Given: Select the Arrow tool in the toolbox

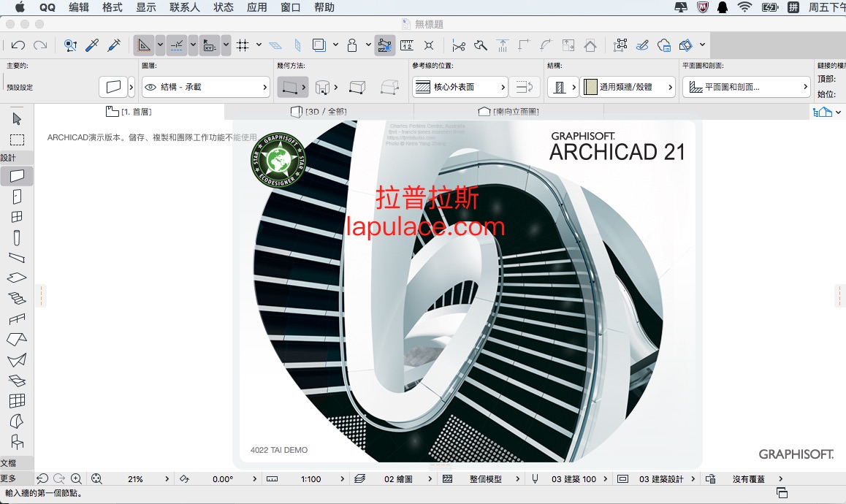Looking at the screenshot, I should click(x=17, y=119).
